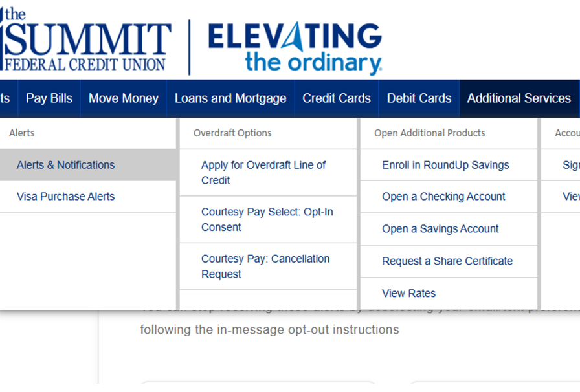Choose Open a Checking Account

point(443,197)
